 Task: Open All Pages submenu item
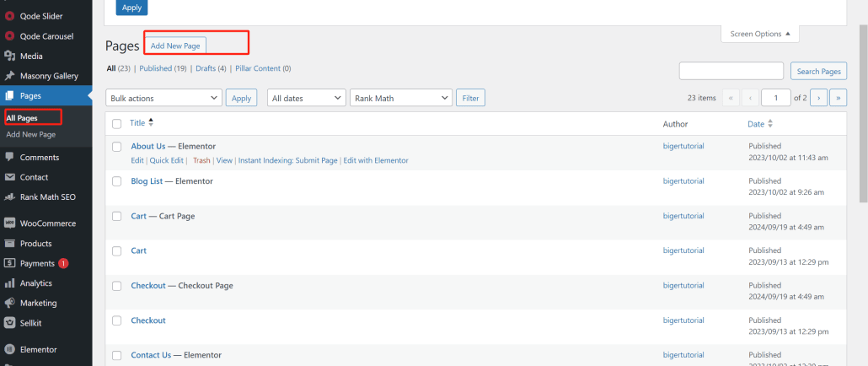coord(22,118)
